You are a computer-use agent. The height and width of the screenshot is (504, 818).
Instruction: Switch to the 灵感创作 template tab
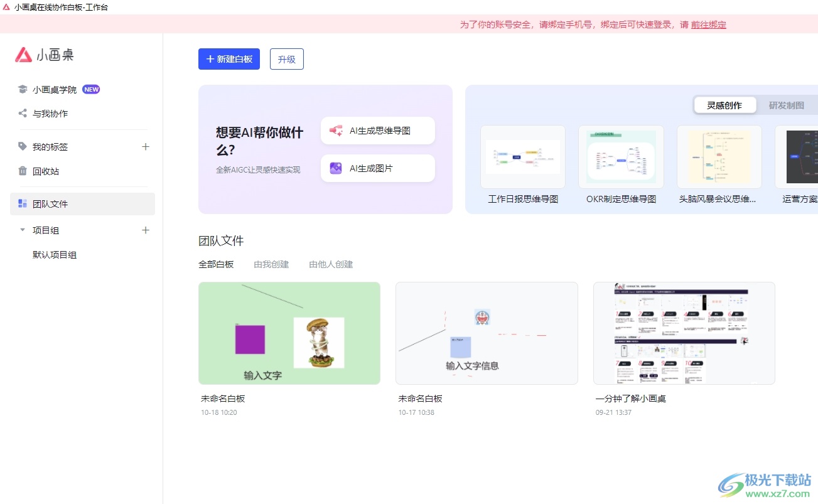click(724, 105)
